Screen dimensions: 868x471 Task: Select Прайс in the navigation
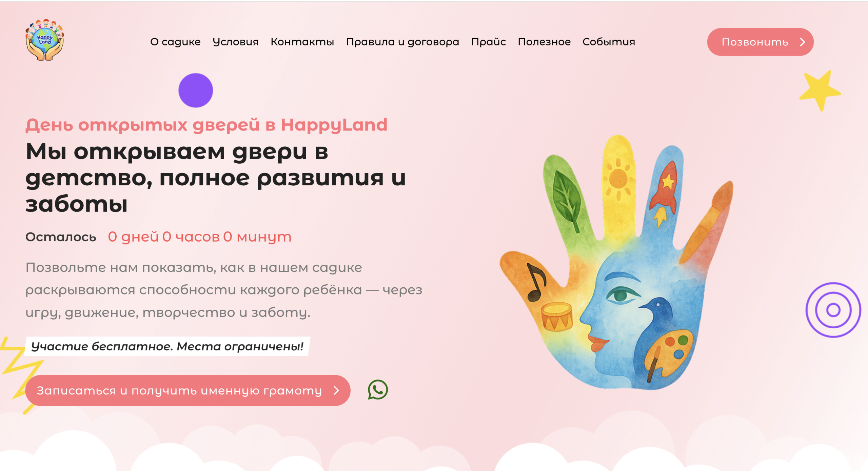click(488, 42)
